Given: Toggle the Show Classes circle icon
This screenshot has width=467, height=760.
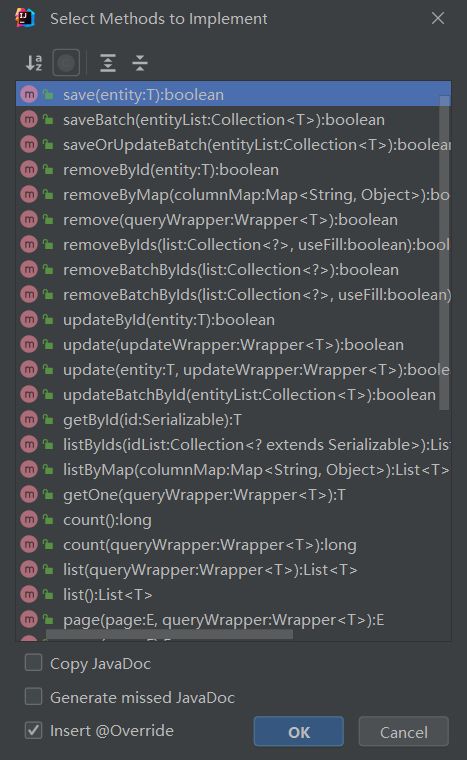Looking at the screenshot, I should coord(66,63).
